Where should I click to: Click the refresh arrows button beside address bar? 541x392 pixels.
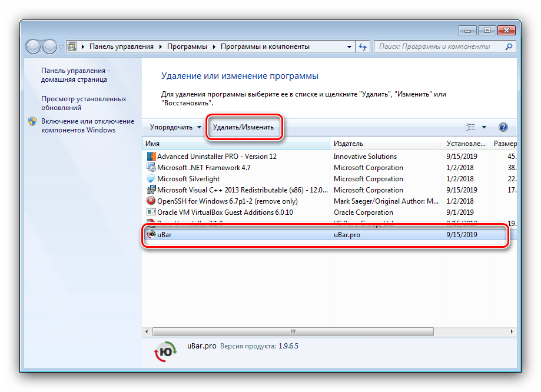(x=363, y=46)
